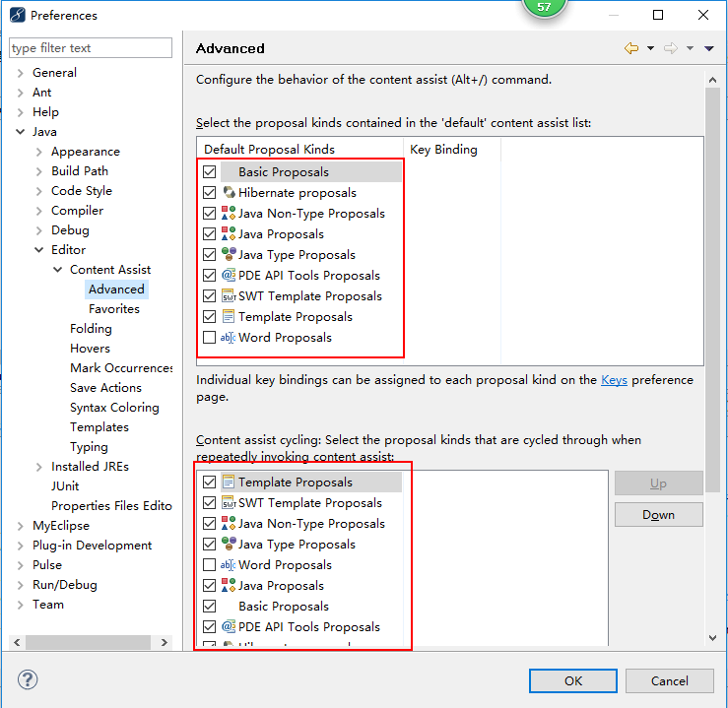Click the Cancel button

(669, 680)
